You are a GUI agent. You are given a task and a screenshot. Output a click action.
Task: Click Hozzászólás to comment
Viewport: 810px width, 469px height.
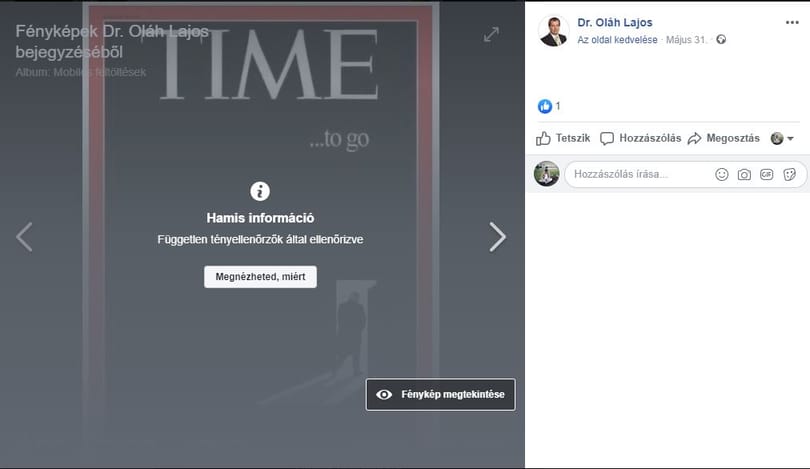[641, 138]
